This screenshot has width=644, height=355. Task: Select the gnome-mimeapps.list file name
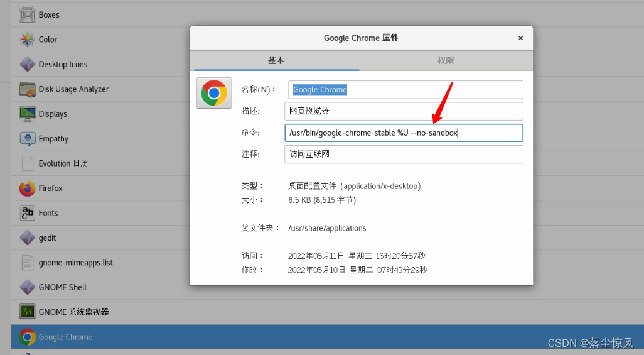[x=75, y=263]
